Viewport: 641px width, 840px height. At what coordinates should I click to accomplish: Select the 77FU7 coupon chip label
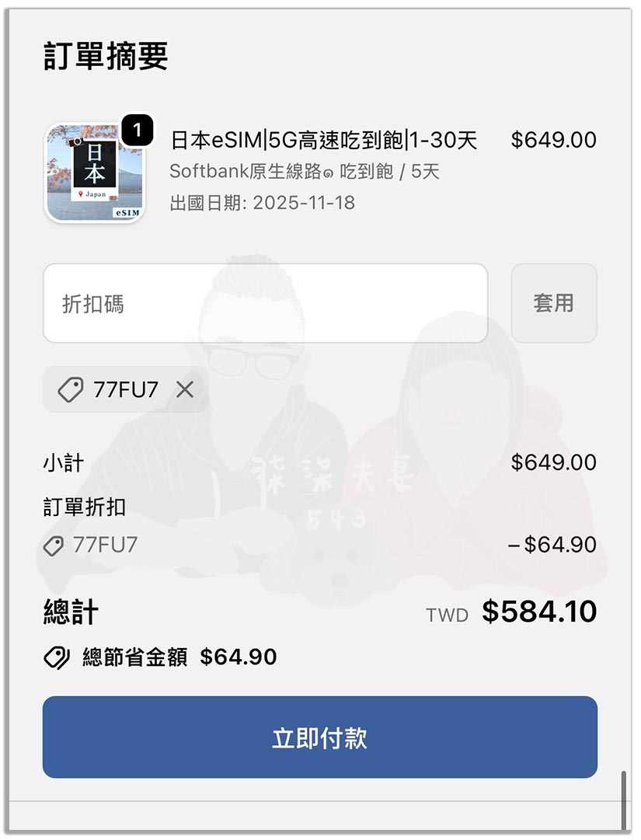[126, 389]
